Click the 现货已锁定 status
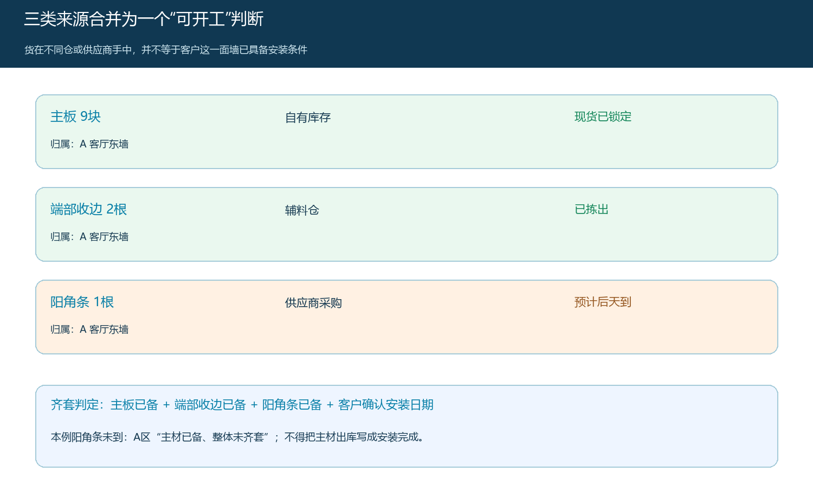813x504 pixels. (x=603, y=117)
